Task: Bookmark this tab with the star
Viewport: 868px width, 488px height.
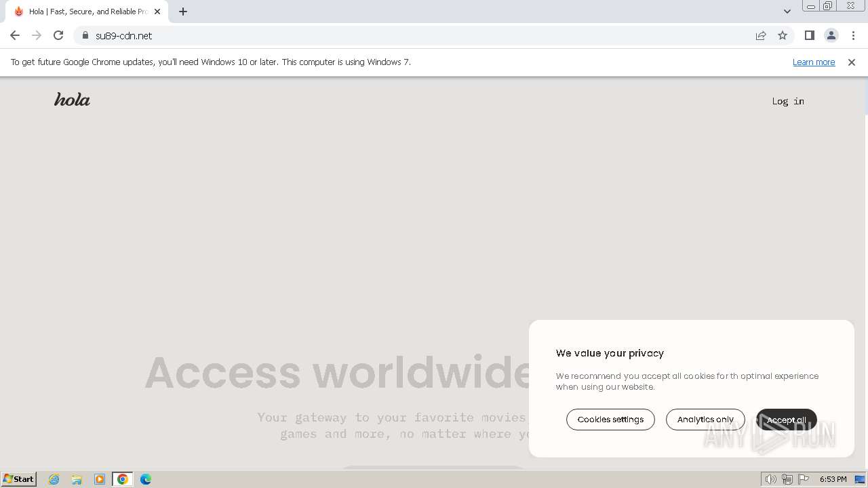Action: [x=783, y=35]
